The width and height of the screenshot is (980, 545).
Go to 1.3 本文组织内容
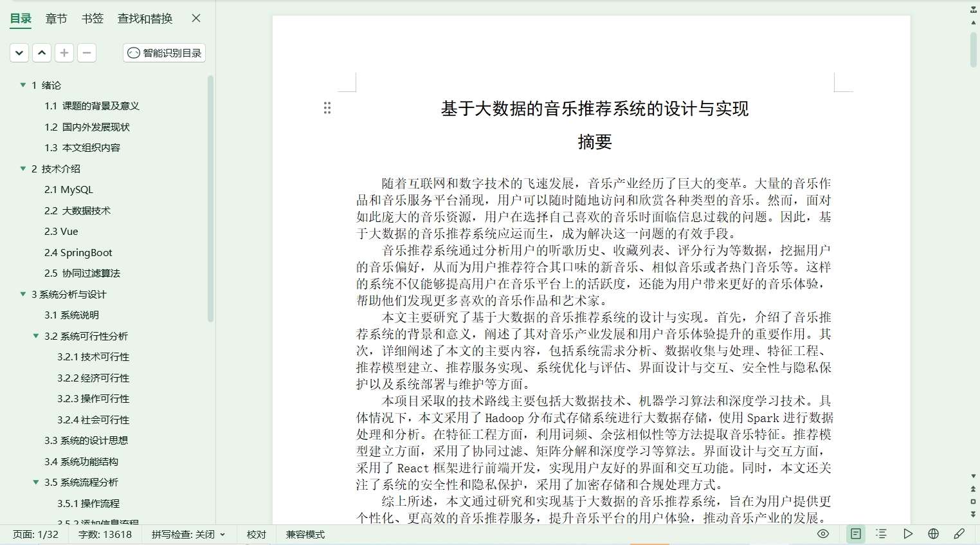(x=82, y=148)
